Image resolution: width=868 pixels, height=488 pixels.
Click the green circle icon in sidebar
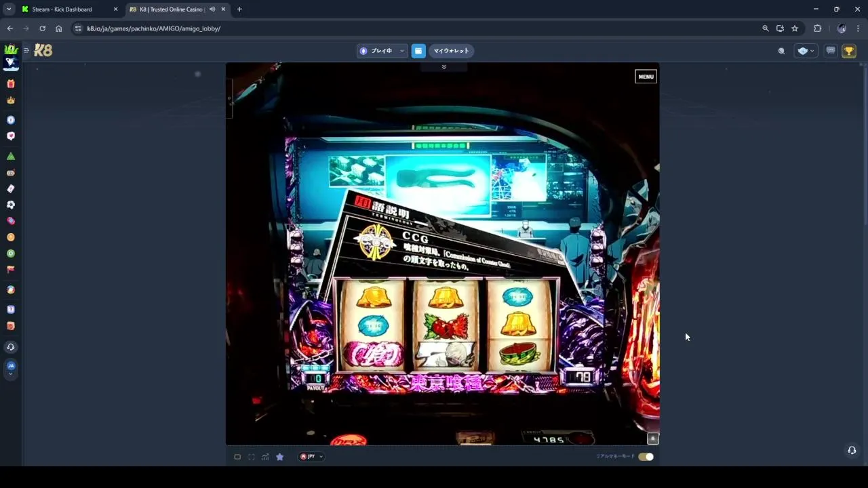(x=11, y=253)
